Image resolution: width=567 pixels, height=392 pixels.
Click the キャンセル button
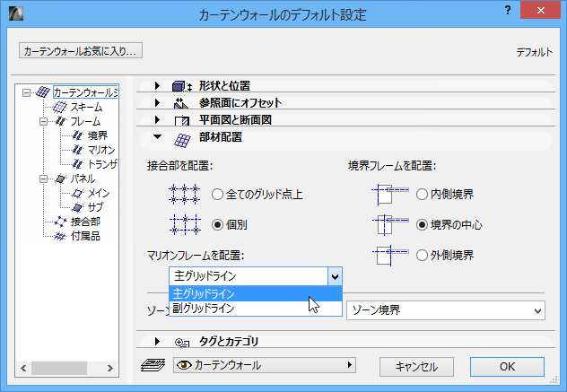click(x=416, y=367)
